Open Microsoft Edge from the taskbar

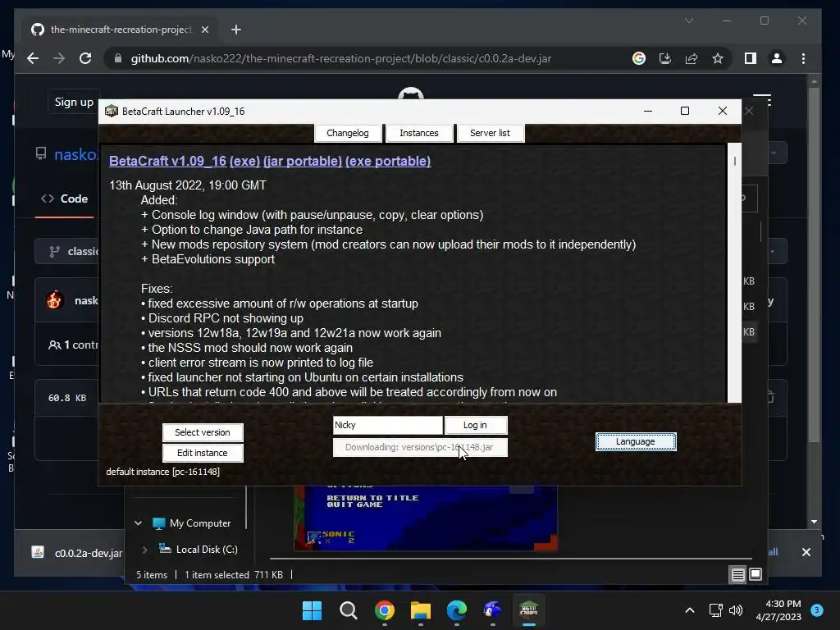coord(456,610)
